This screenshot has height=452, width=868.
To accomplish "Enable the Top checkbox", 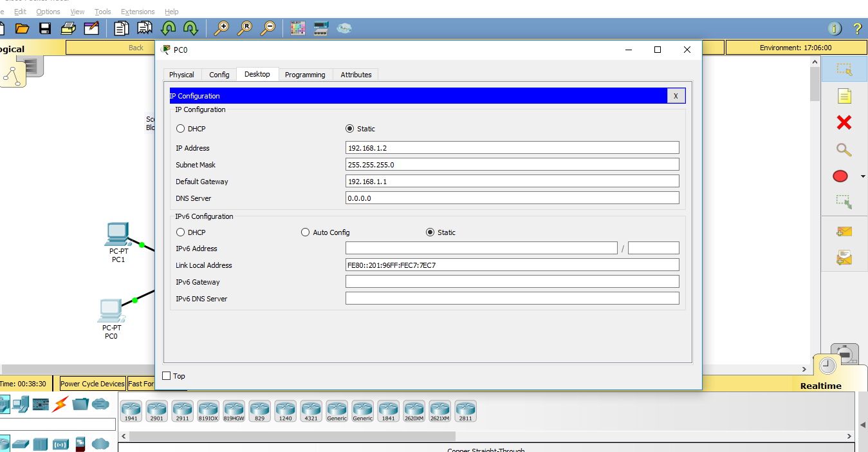I will [167, 376].
